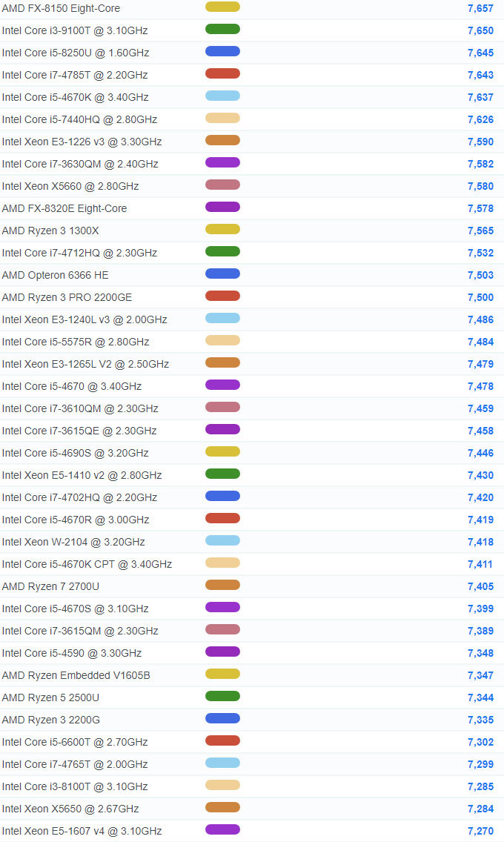Select AMD Ryzen 7 2700U name

(x=50, y=586)
